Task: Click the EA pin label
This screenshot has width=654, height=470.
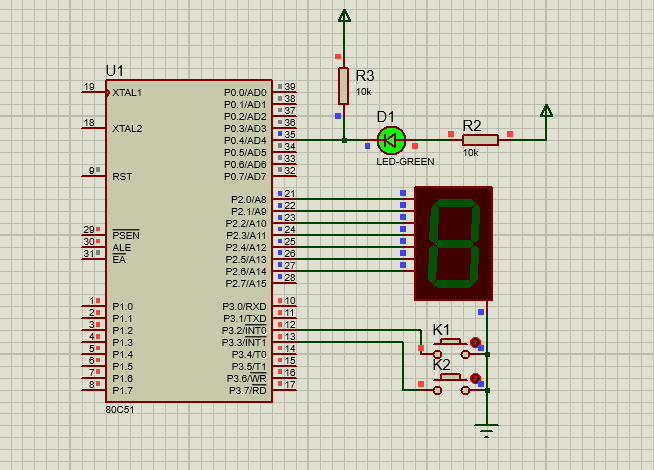Action: coord(119,259)
